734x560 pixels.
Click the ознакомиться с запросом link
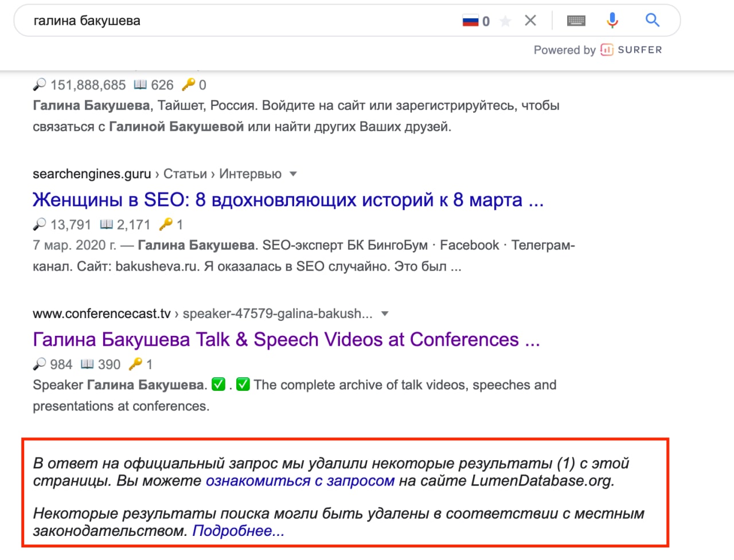click(x=300, y=480)
